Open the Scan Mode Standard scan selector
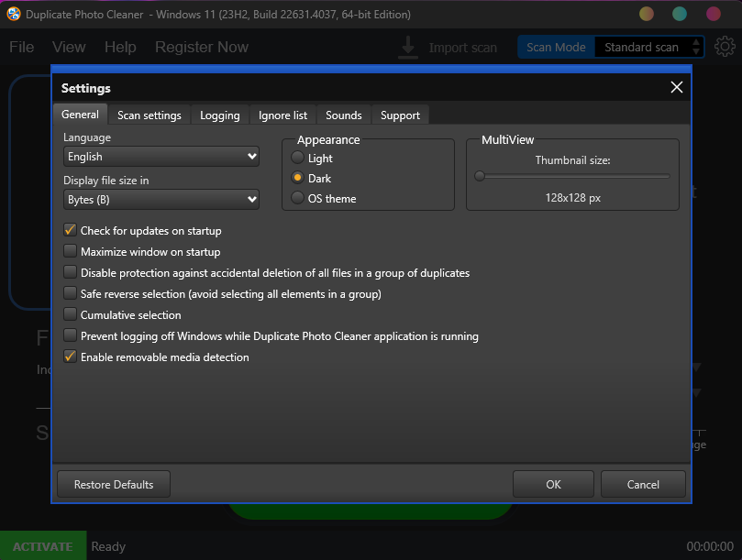Image resolution: width=742 pixels, height=560 pixels. 648,48
